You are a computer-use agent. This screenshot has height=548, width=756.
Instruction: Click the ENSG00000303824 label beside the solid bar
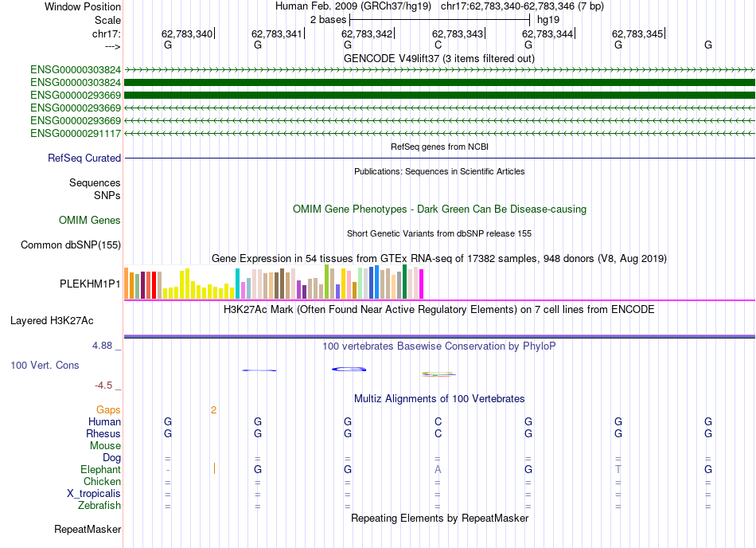[x=76, y=83]
